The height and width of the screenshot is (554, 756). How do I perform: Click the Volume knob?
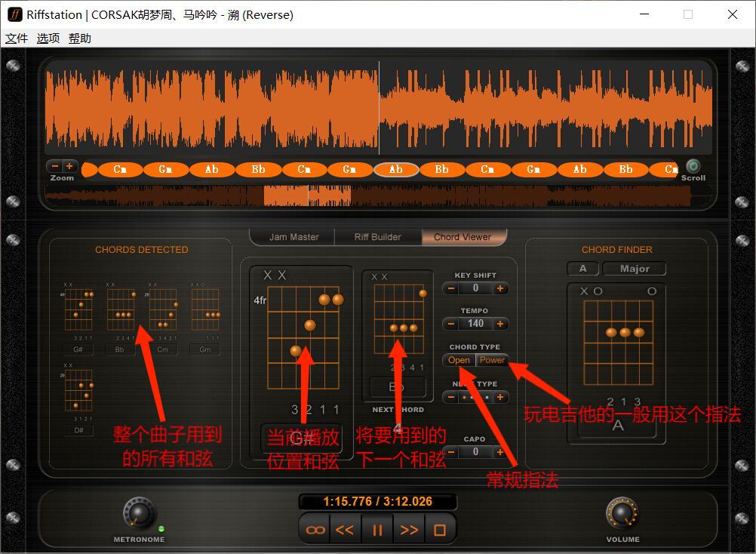pyautogui.click(x=622, y=512)
